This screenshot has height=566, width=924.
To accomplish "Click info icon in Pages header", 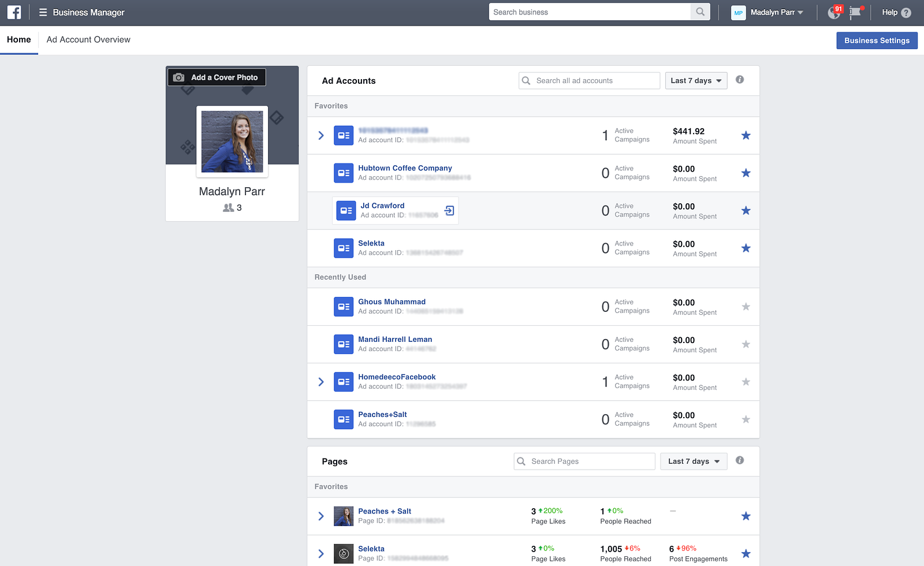I will click(740, 460).
